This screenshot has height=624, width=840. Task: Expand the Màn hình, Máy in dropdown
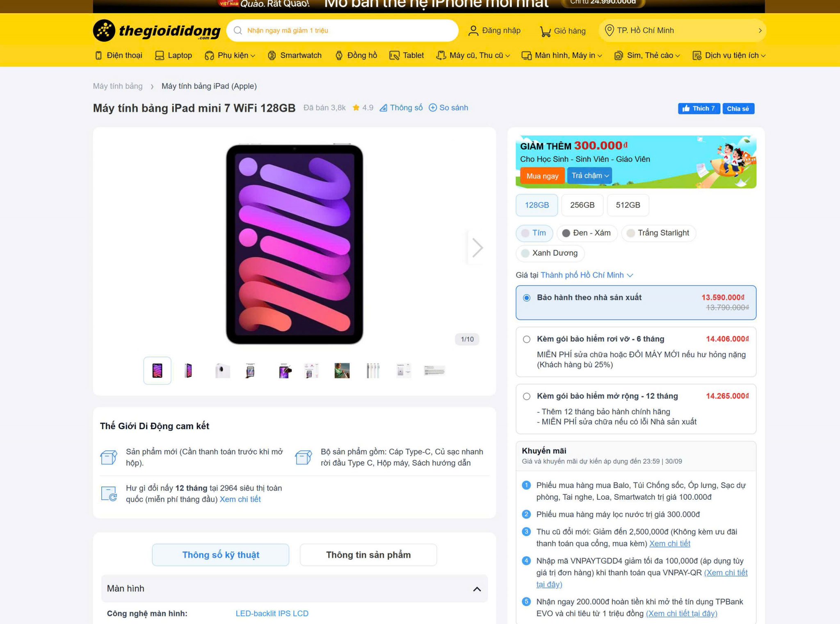pyautogui.click(x=600, y=56)
